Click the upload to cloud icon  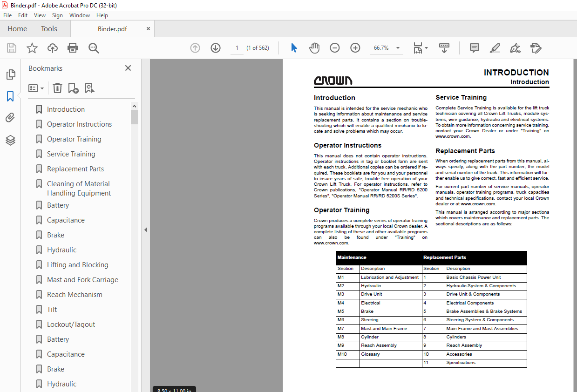[x=53, y=48]
